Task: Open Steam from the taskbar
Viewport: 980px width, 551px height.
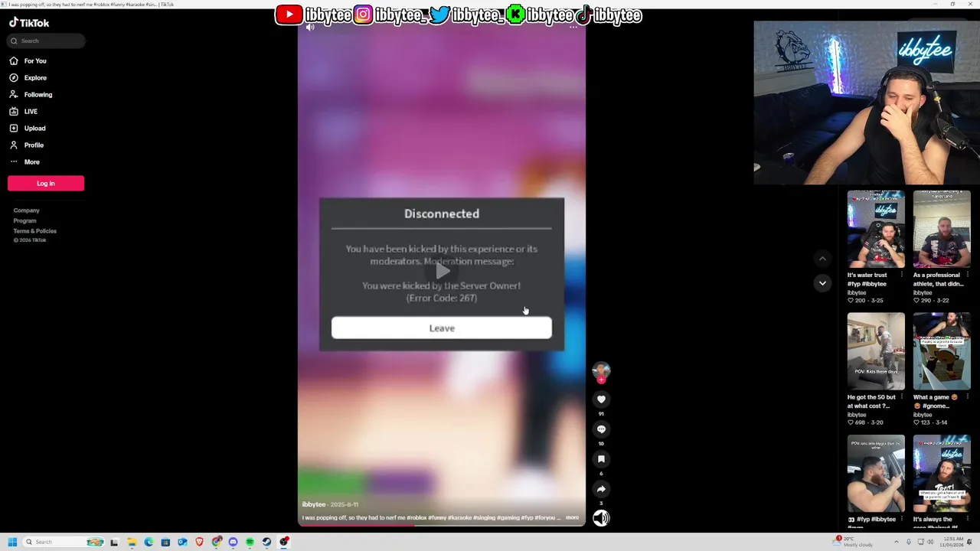Action: (x=266, y=542)
